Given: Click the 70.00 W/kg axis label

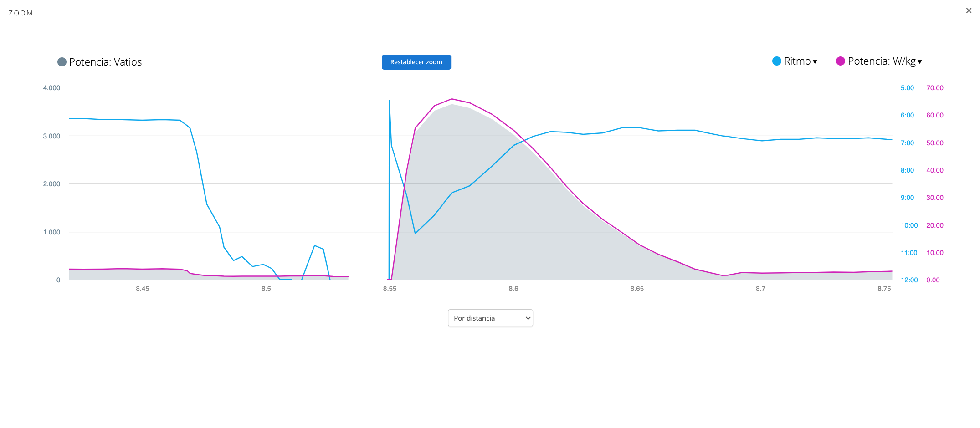Looking at the screenshot, I should (x=935, y=88).
